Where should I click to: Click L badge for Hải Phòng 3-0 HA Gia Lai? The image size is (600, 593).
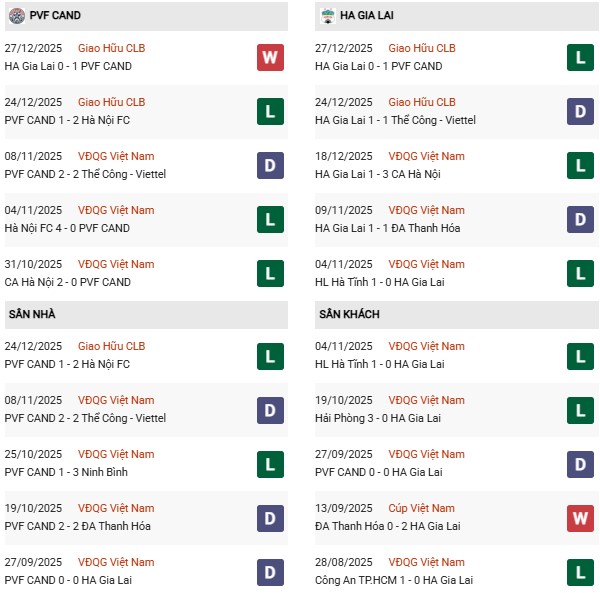tap(580, 409)
